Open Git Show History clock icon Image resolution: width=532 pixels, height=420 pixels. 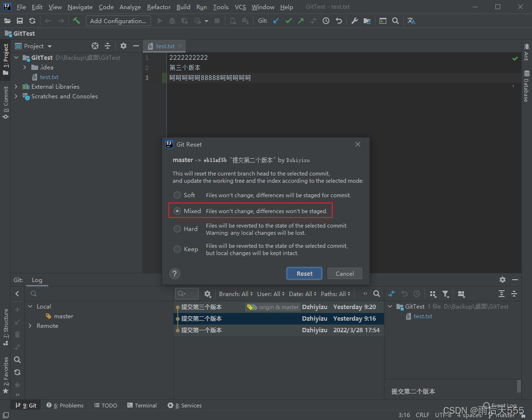[x=326, y=21]
